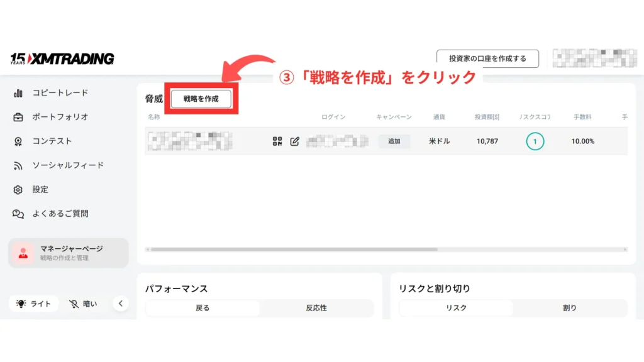Screen dimensions: 644x362
Task: Click the XMTrading logo
Action: [62, 58]
